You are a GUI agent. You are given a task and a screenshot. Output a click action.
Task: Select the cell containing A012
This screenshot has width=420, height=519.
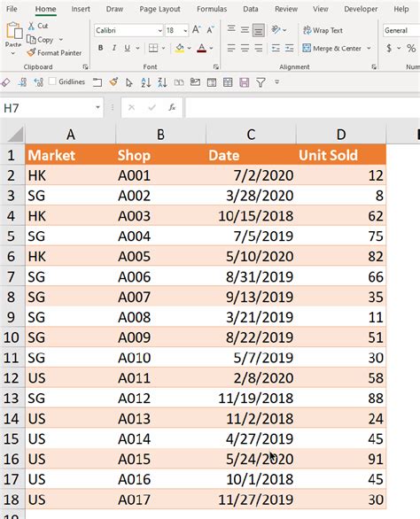point(160,399)
